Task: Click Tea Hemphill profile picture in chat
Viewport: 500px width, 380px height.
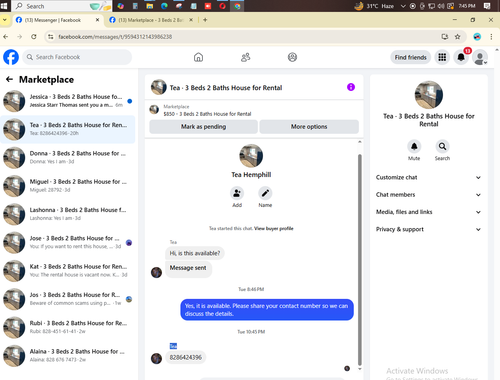Action: coord(251,156)
